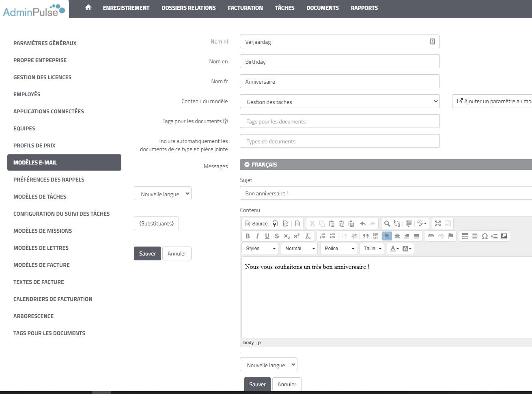Open the DOCUMENTS menu

coord(323,8)
